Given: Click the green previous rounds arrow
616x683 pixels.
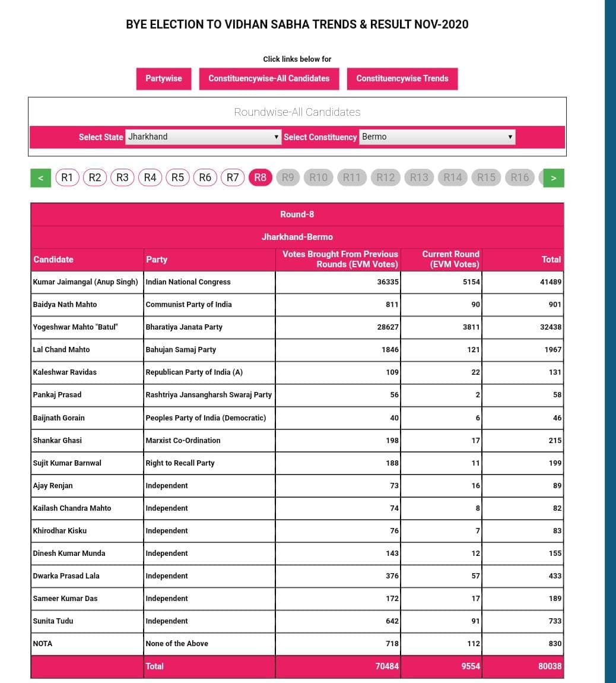Looking at the screenshot, I should [40, 178].
